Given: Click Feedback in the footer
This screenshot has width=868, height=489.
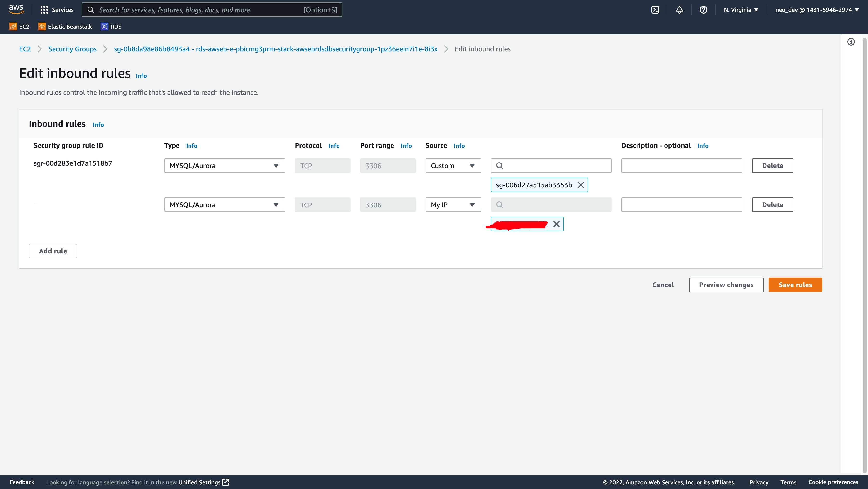Looking at the screenshot, I should [x=22, y=482].
